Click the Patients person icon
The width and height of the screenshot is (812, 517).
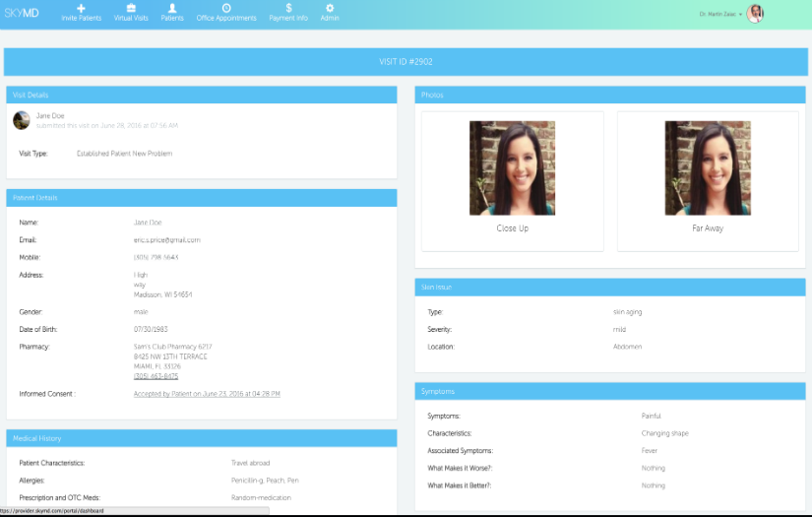coord(172,8)
